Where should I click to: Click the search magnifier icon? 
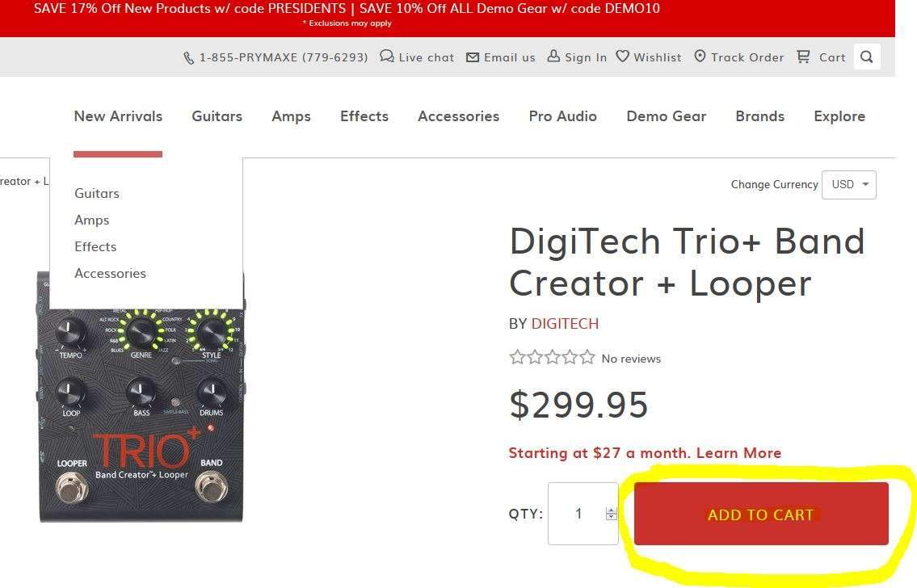[x=867, y=57]
